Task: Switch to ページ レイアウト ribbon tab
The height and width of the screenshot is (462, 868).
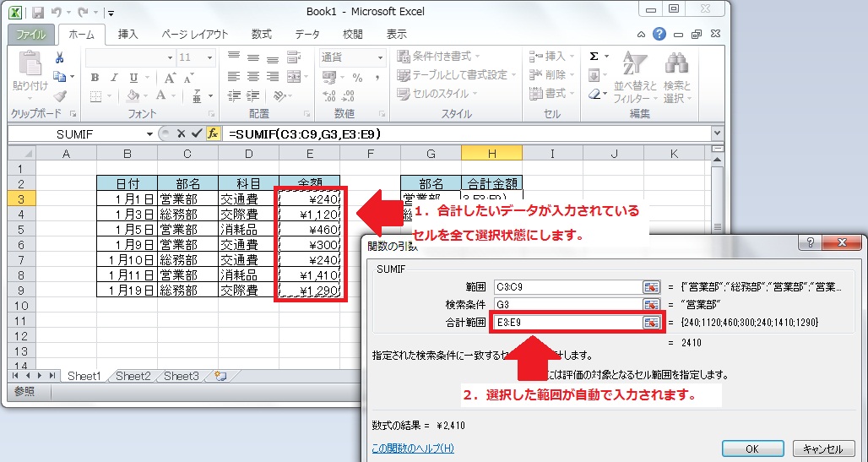Action: [195, 35]
